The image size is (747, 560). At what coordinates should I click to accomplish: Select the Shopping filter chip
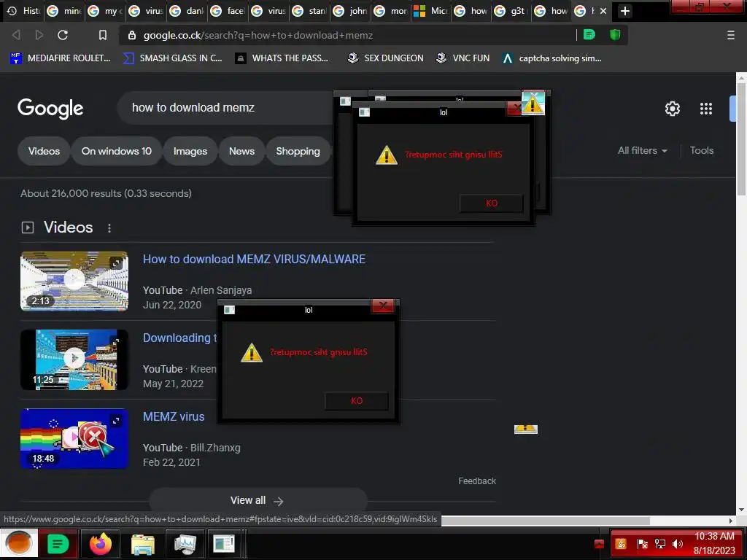298,151
